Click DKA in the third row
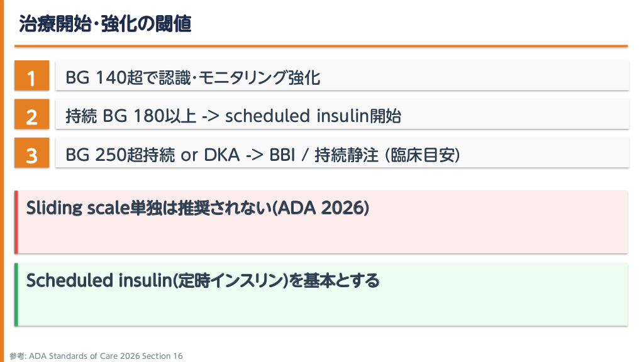Image resolution: width=644 pixels, height=362 pixels. pyautogui.click(x=222, y=155)
